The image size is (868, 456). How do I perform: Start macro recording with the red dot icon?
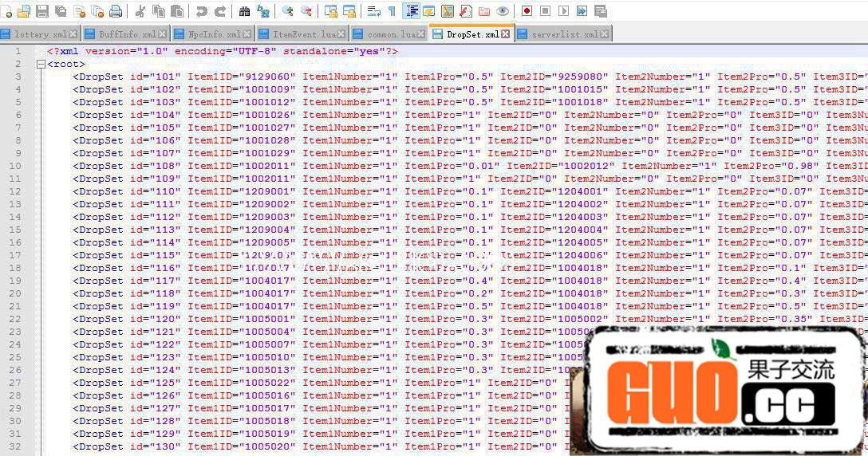coord(527,11)
